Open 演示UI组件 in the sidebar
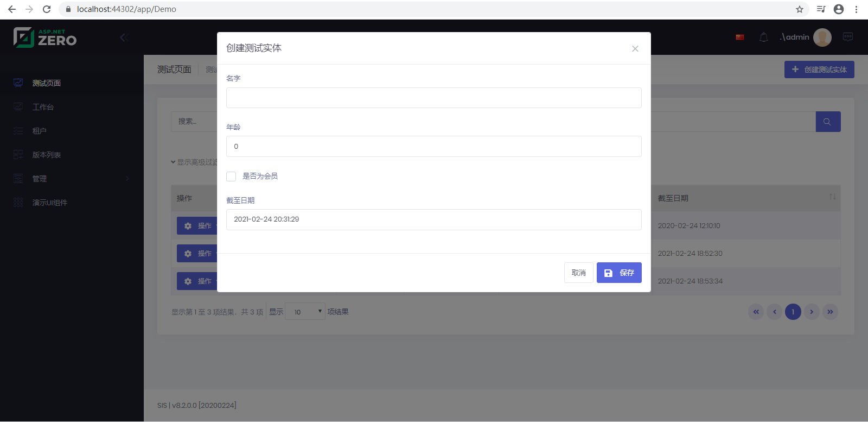868x422 pixels. (x=72, y=203)
